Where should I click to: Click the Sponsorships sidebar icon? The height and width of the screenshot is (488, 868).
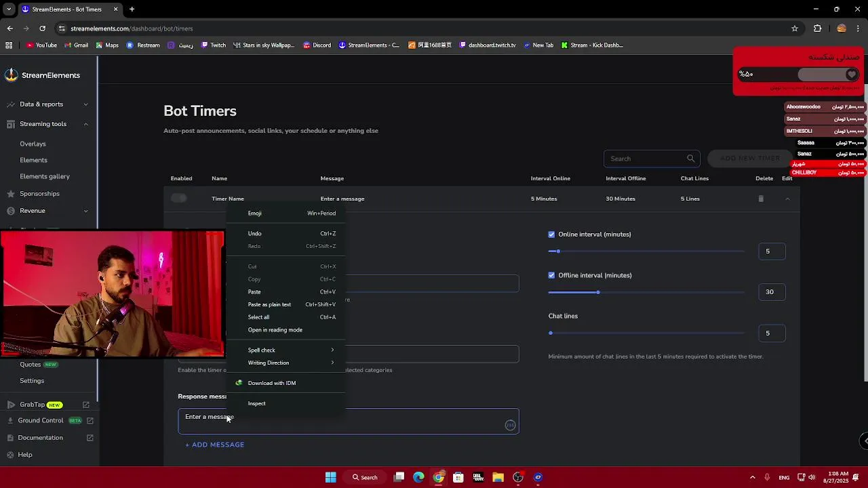click(11, 194)
